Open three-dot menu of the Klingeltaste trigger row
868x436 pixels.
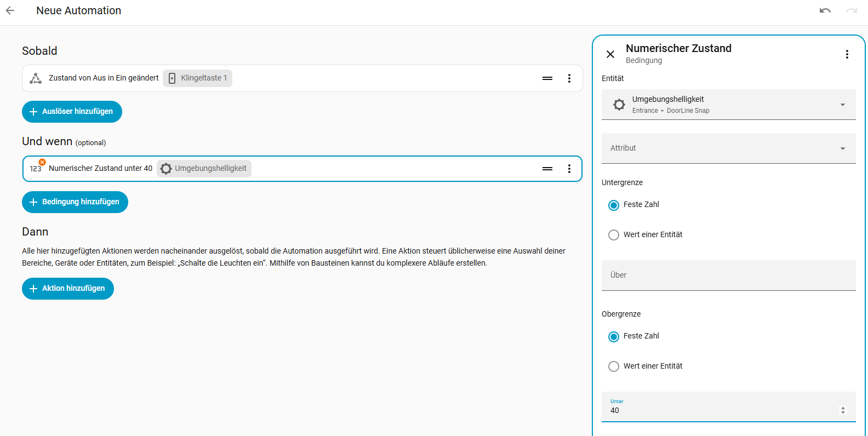pyautogui.click(x=569, y=78)
